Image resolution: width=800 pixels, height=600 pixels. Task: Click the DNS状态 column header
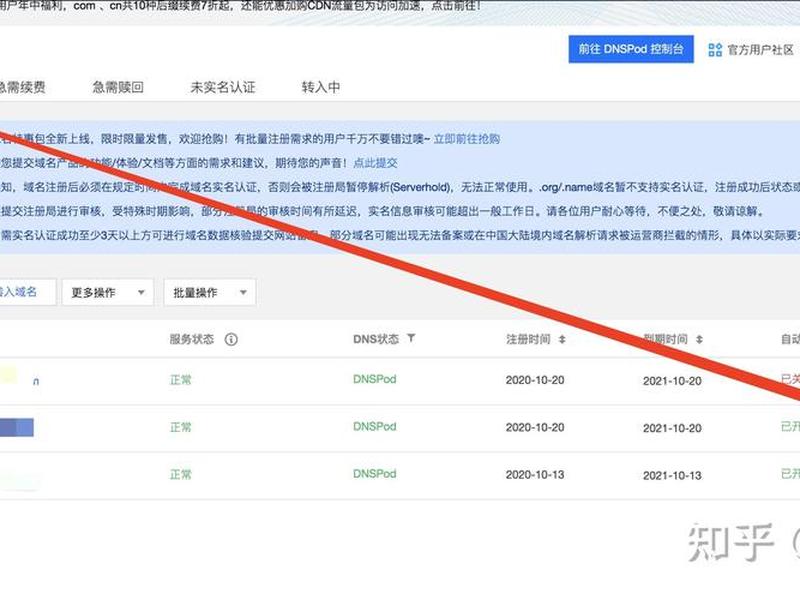coord(376,339)
